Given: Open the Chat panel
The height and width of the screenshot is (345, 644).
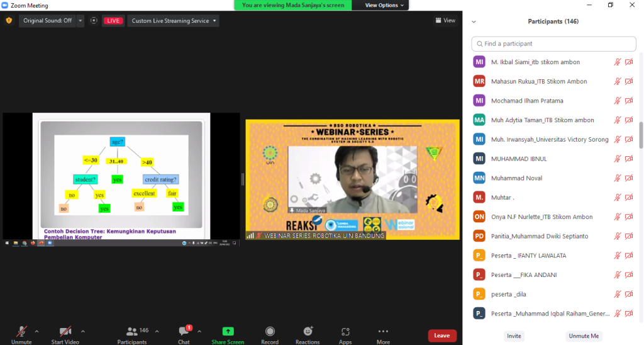Looking at the screenshot, I should click(184, 332).
